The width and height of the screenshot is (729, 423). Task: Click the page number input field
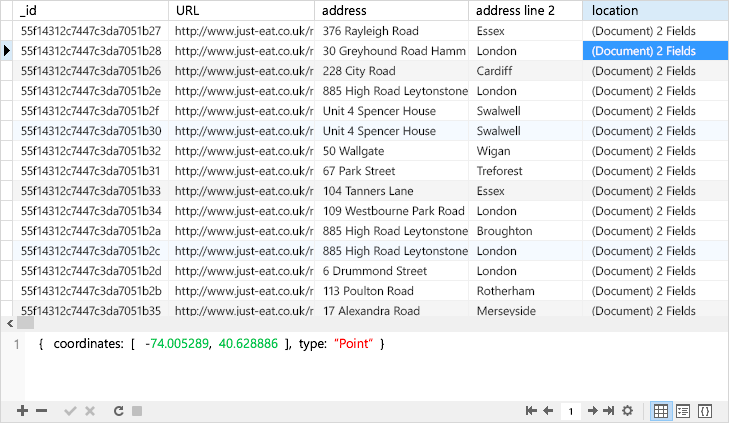pyautogui.click(x=570, y=411)
